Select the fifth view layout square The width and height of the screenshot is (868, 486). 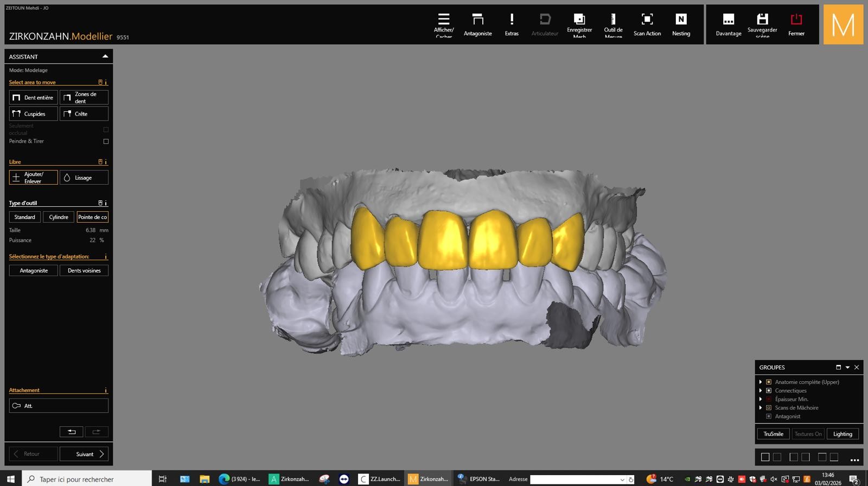[x=822, y=457]
